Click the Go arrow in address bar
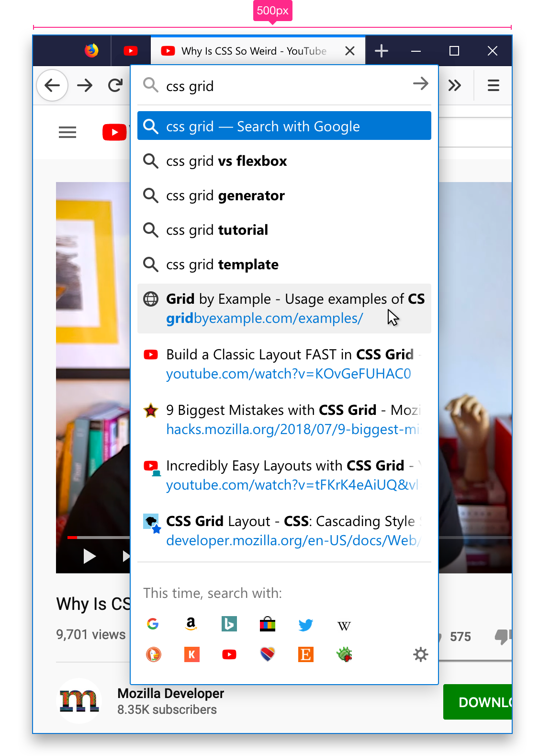 [421, 84]
